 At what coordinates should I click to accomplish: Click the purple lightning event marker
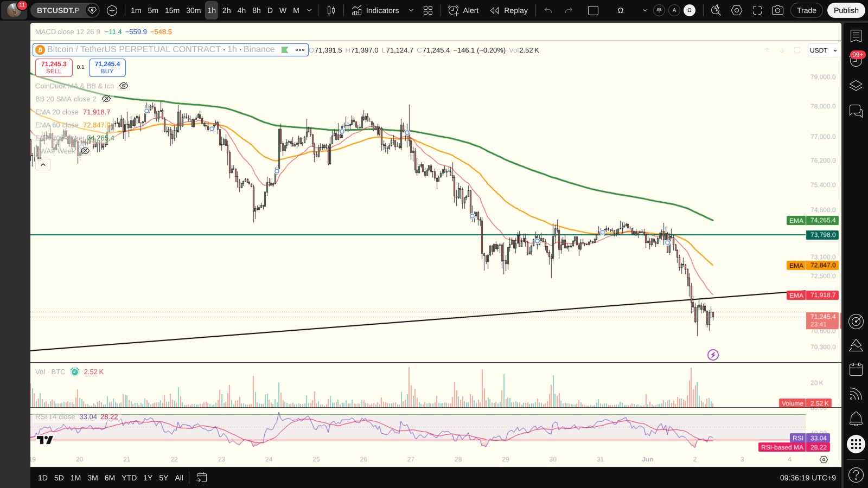(713, 355)
